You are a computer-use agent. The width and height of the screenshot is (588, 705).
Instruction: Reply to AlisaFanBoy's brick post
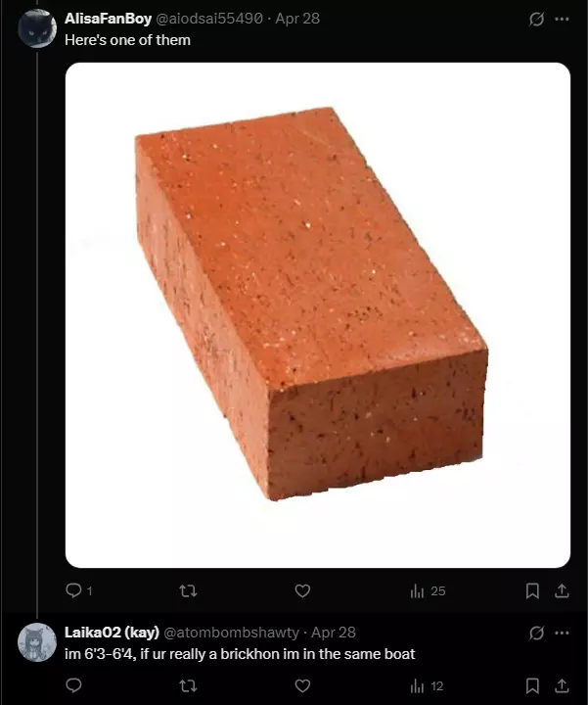[79, 590]
